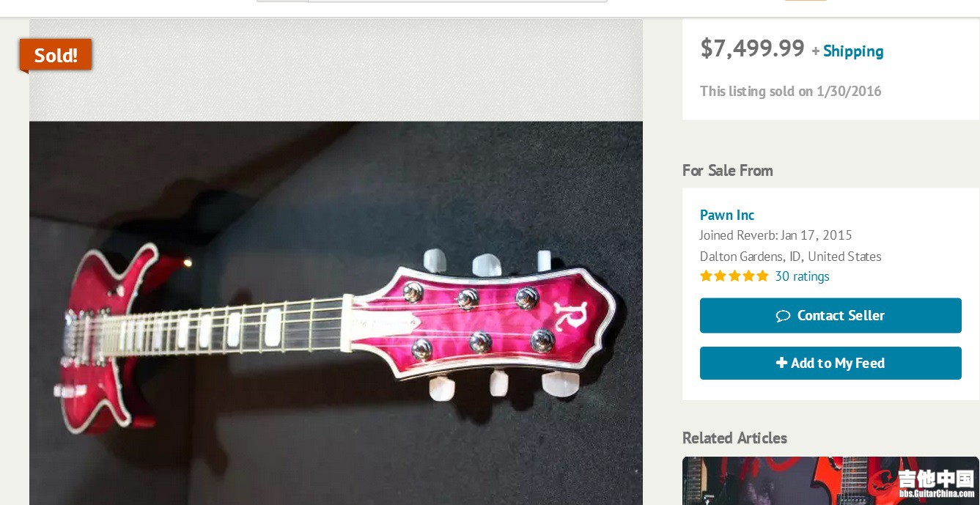View the seller's 30 ratings

[x=802, y=276]
